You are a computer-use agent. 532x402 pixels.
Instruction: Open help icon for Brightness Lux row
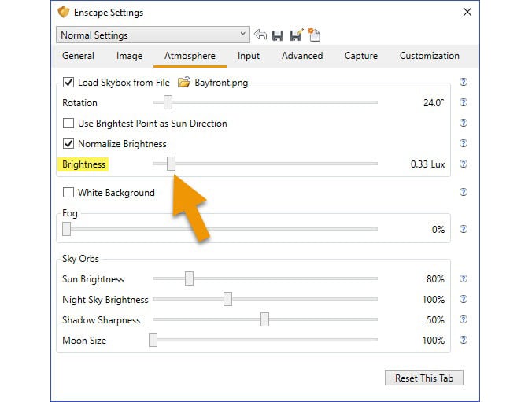(x=463, y=164)
